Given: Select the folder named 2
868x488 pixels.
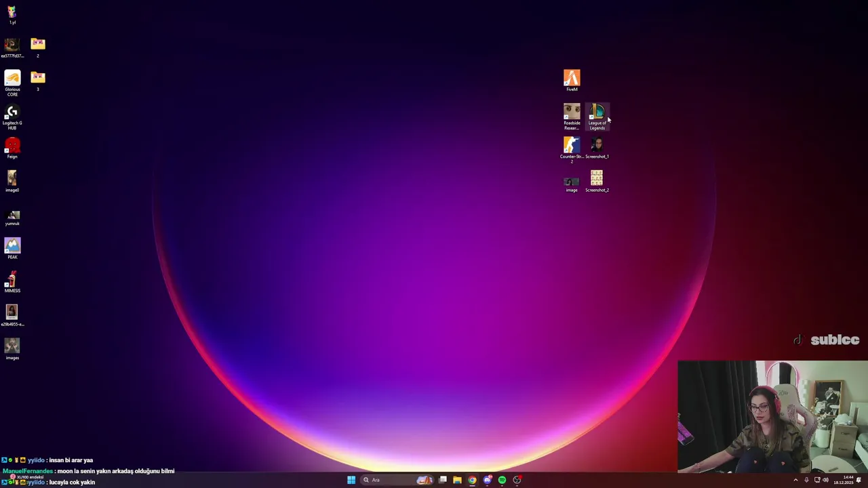Looking at the screenshot, I should click(x=38, y=47).
